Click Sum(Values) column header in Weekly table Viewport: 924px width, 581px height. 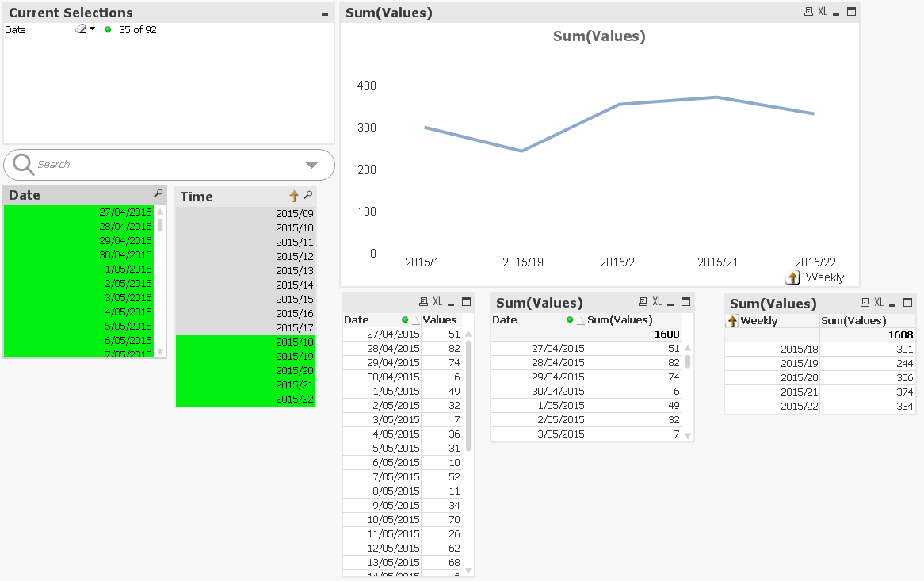[x=853, y=320]
